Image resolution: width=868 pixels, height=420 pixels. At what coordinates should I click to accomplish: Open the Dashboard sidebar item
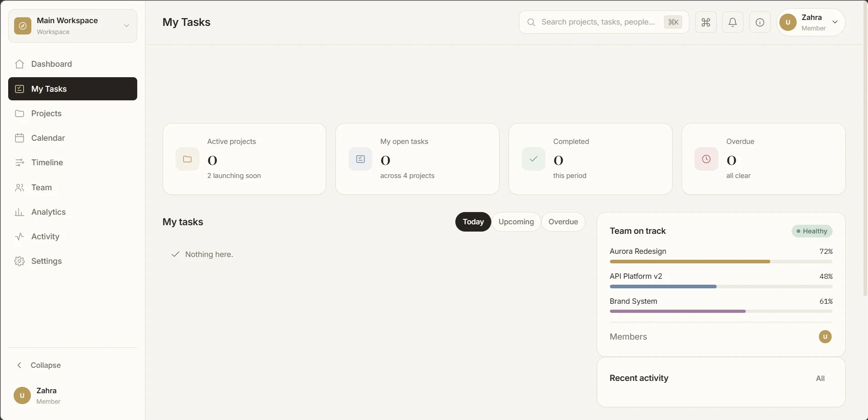click(73, 64)
